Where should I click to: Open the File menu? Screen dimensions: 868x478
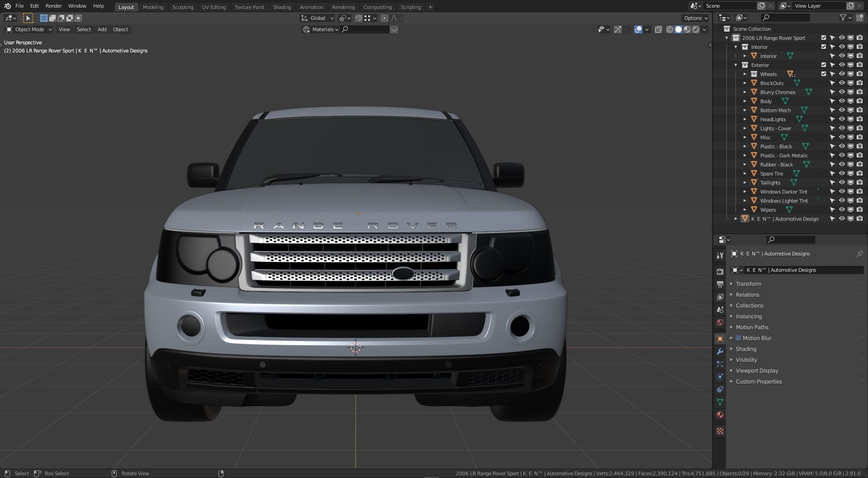tap(19, 6)
